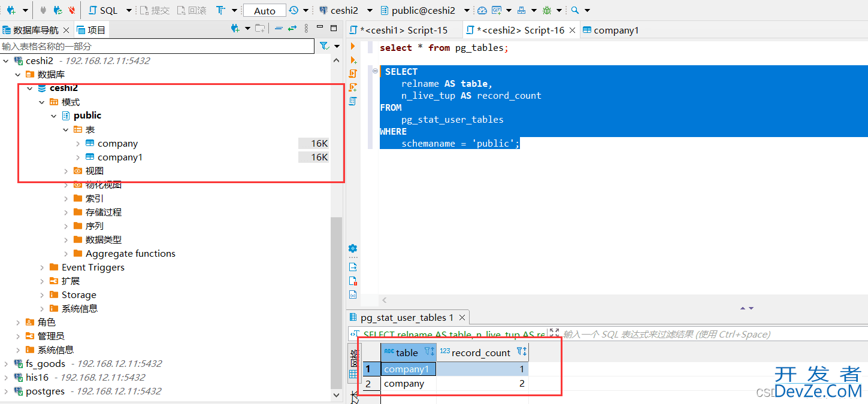The width and height of the screenshot is (868, 404).
Task: Click the collapse all icon in navigator
Action: click(279, 28)
